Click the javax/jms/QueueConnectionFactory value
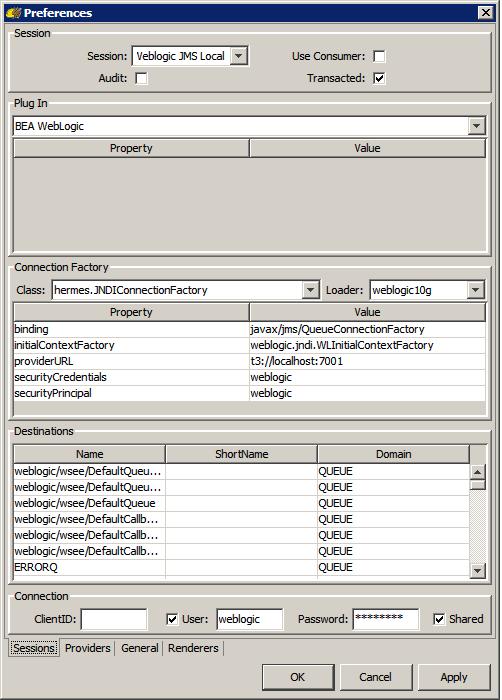This screenshot has width=502, height=700. click(x=367, y=329)
